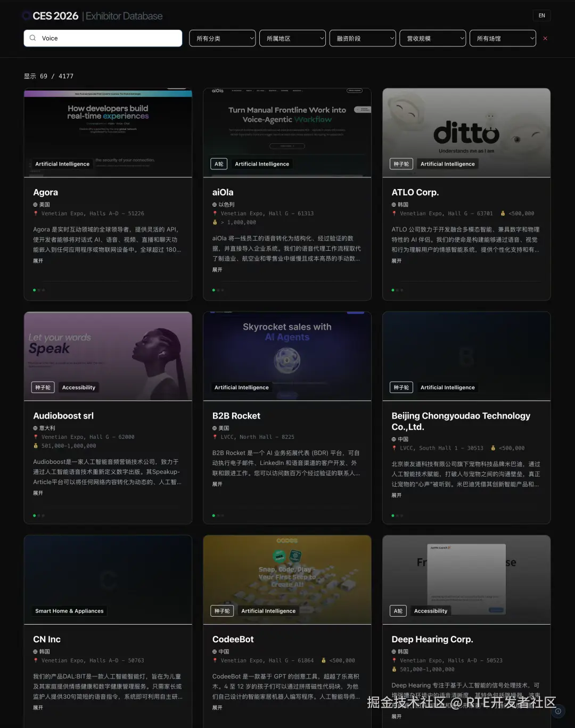Click the 种子轮 badge on Audioboost card
This screenshot has width=575, height=728.
coord(43,388)
